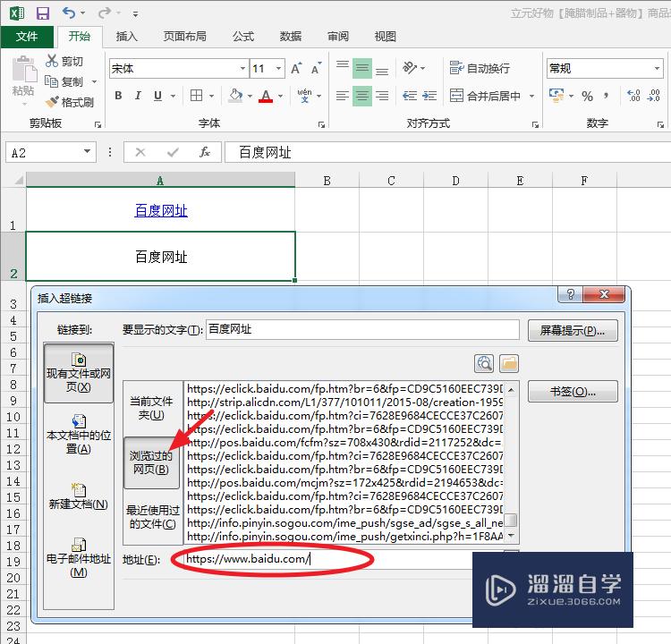
Task: Click the browse the web icon in dialog
Action: point(484,364)
